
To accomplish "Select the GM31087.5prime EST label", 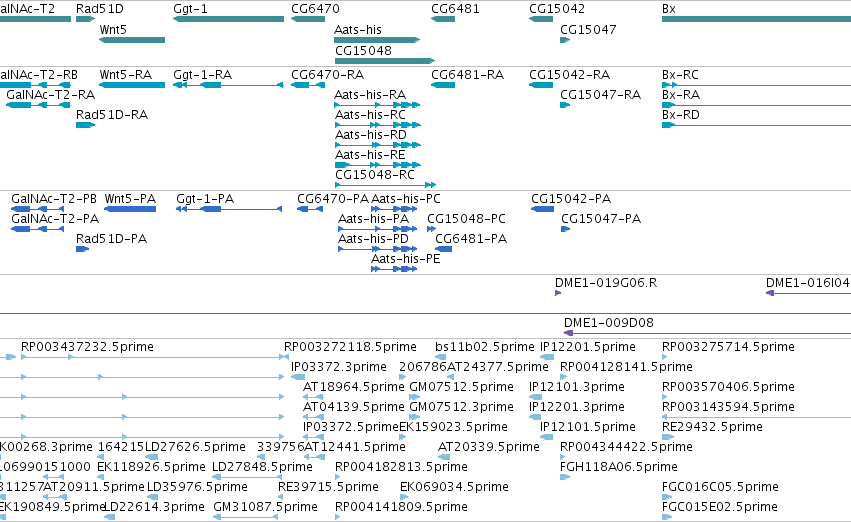I will pyautogui.click(x=265, y=507).
